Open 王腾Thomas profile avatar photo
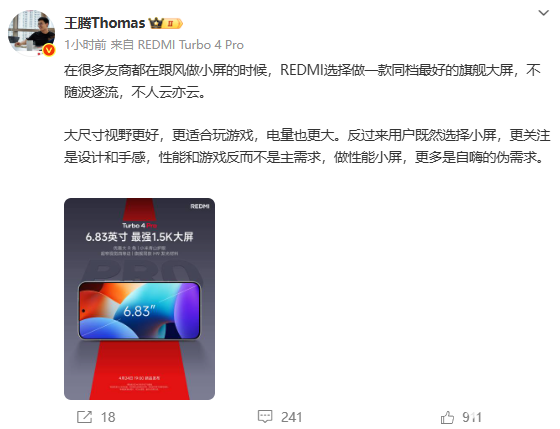The image size is (560, 429). point(31,33)
